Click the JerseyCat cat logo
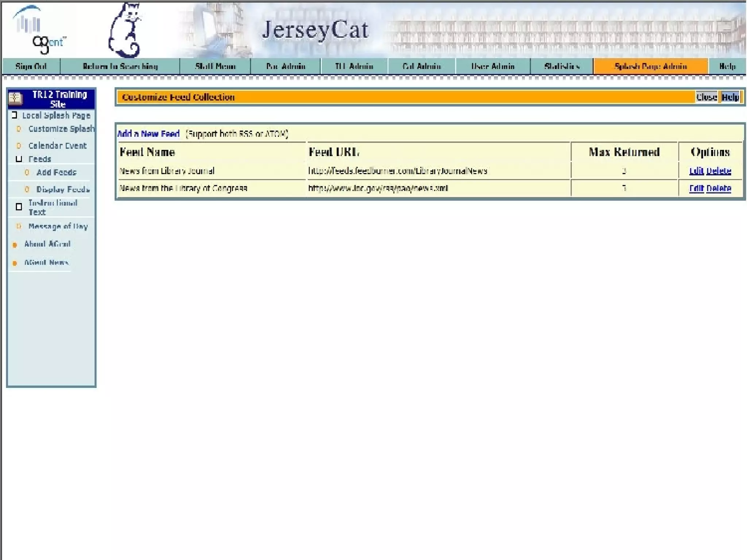 click(x=125, y=31)
